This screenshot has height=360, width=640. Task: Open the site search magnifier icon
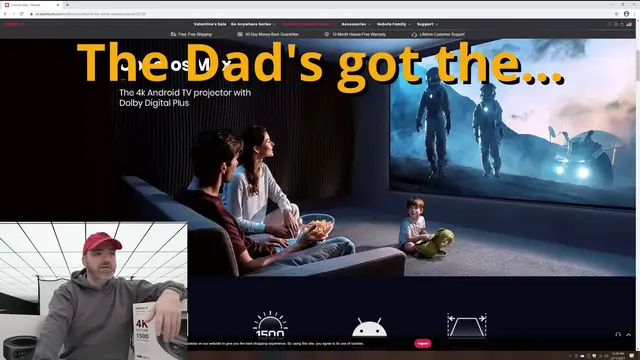point(610,24)
